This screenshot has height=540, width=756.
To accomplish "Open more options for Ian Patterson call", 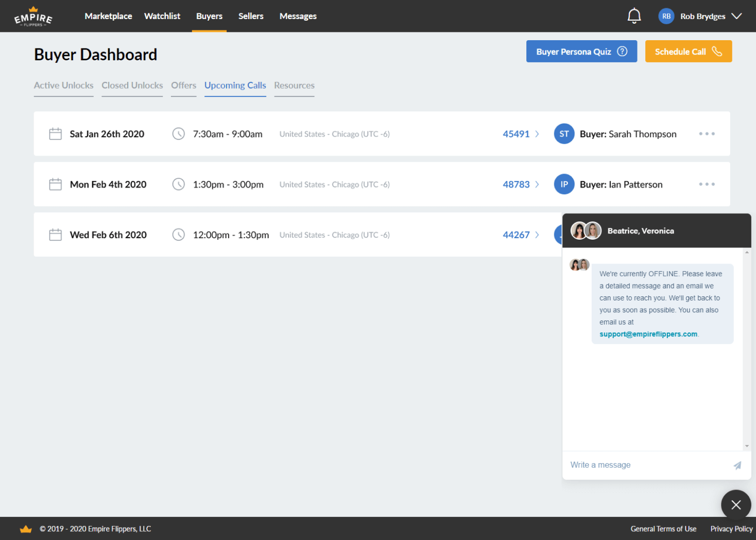I will 707,184.
